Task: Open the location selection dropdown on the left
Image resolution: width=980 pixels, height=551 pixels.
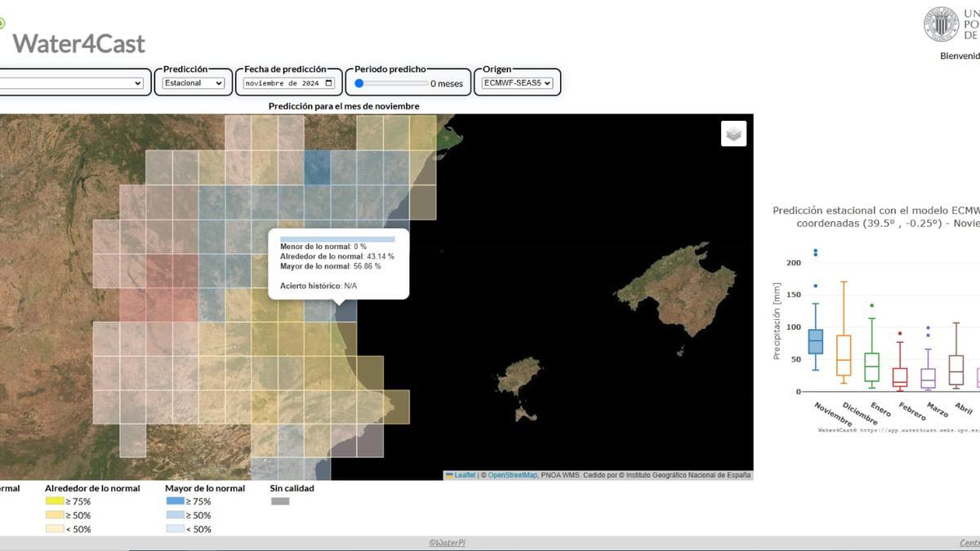Action: pyautogui.click(x=72, y=82)
